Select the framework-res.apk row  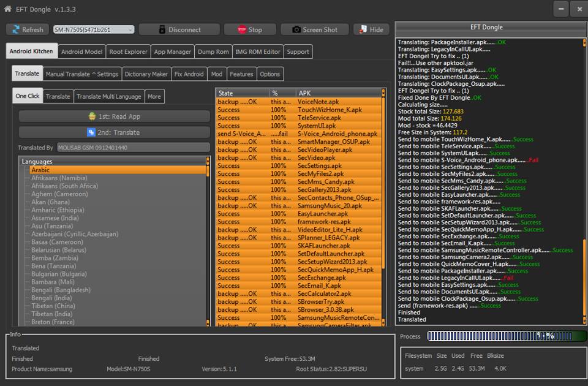[299, 222]
